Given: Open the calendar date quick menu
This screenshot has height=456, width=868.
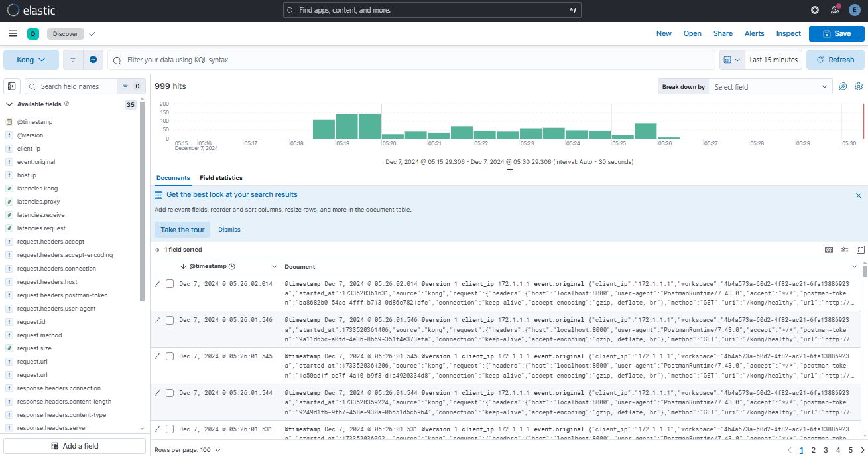Looking at the screenshot, I should click(732, 60).
